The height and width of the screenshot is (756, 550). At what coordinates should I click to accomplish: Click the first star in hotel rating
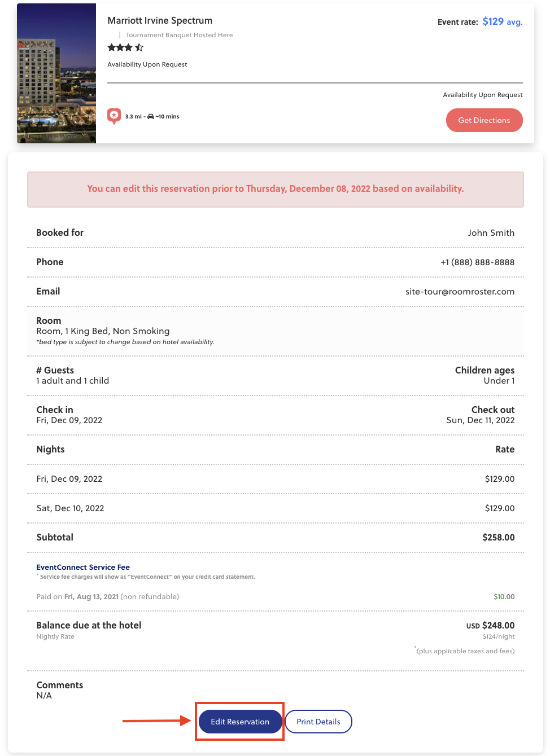[112, 47]
